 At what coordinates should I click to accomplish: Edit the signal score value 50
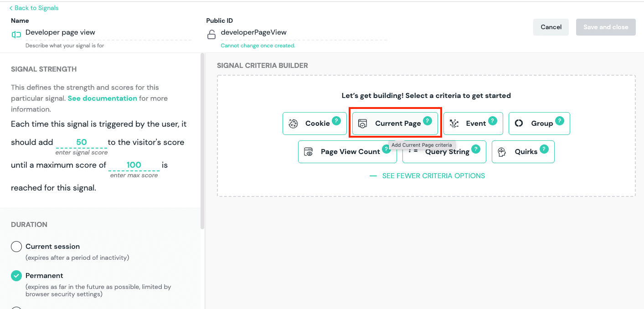point(82,142)
